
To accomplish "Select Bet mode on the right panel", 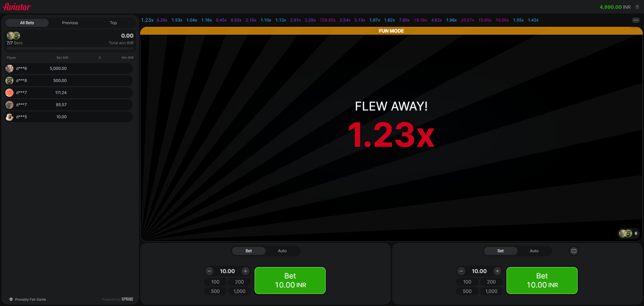I will pyautogui.click(x=500, y=251).
